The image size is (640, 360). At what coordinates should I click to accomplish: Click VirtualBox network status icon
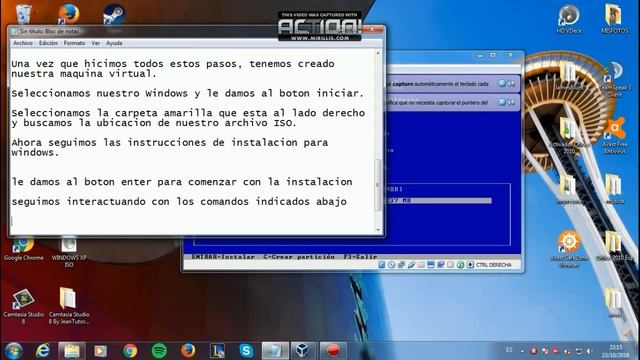[401, 265]
